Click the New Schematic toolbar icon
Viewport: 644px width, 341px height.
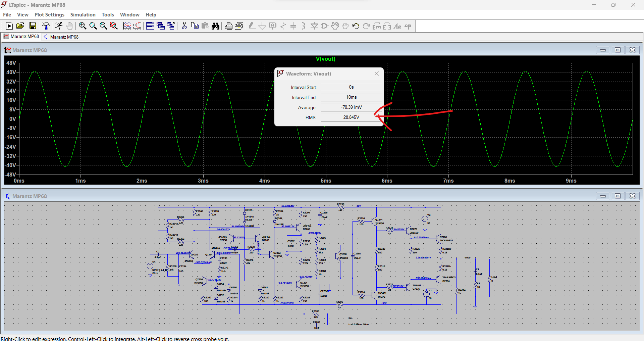[9, 26]
